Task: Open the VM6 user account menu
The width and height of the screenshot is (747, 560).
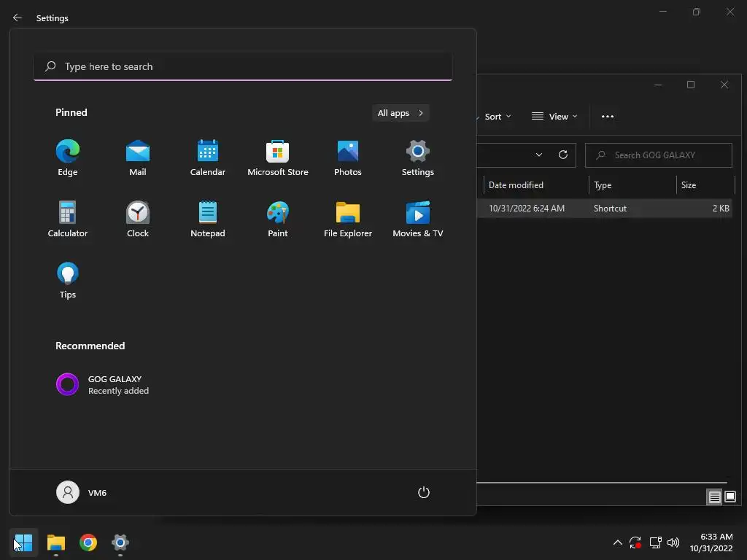Action: click(82, 492)
